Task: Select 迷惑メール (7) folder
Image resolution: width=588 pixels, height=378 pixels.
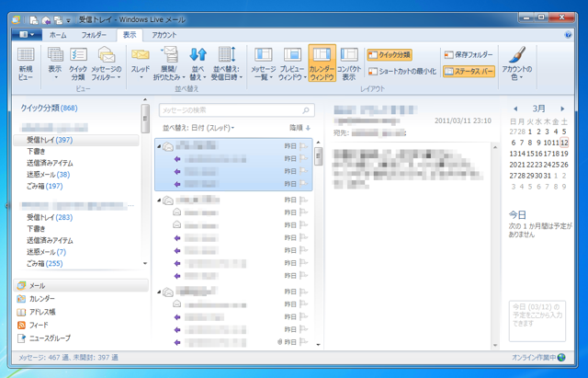Action: 46,252
